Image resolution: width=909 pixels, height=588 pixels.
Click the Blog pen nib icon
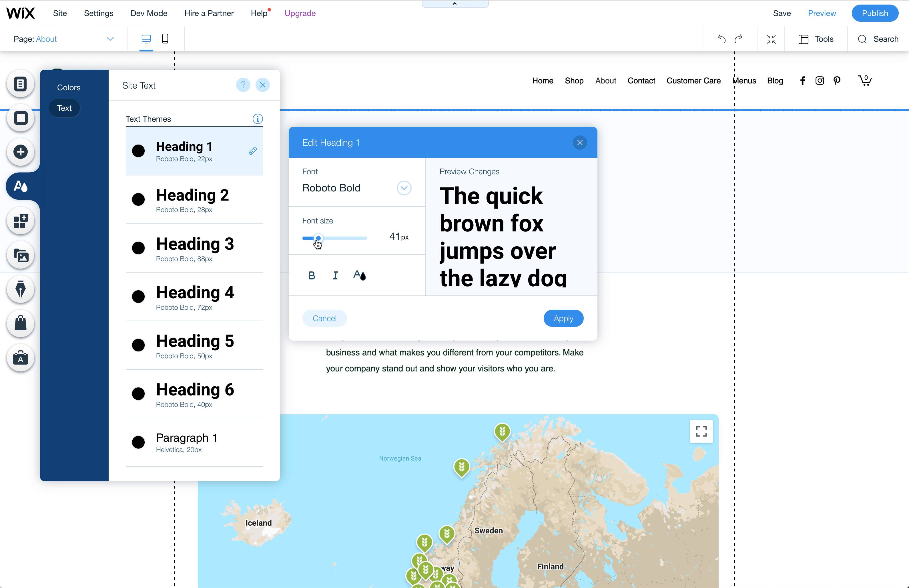point(21,289)
